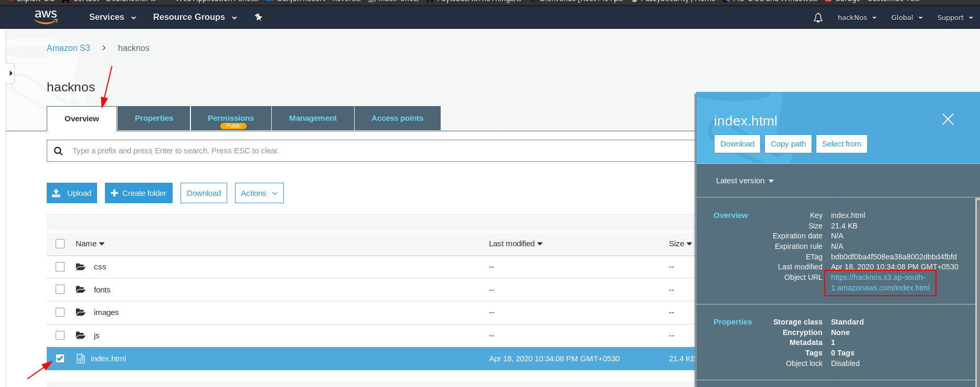Select the Overview tab
This screenshot has width=980, height=387.
click(82, 119)
